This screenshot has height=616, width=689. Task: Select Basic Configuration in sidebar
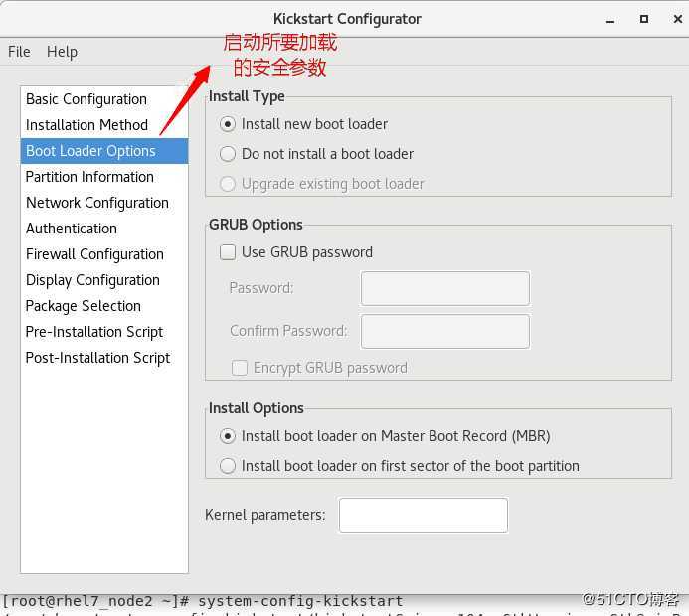click(104, 99)
